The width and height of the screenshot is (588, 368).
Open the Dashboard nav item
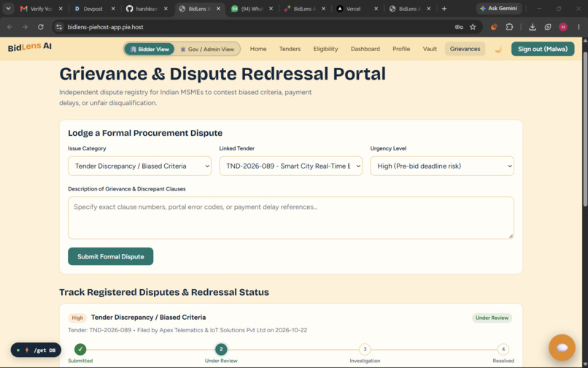pos(365,49)
